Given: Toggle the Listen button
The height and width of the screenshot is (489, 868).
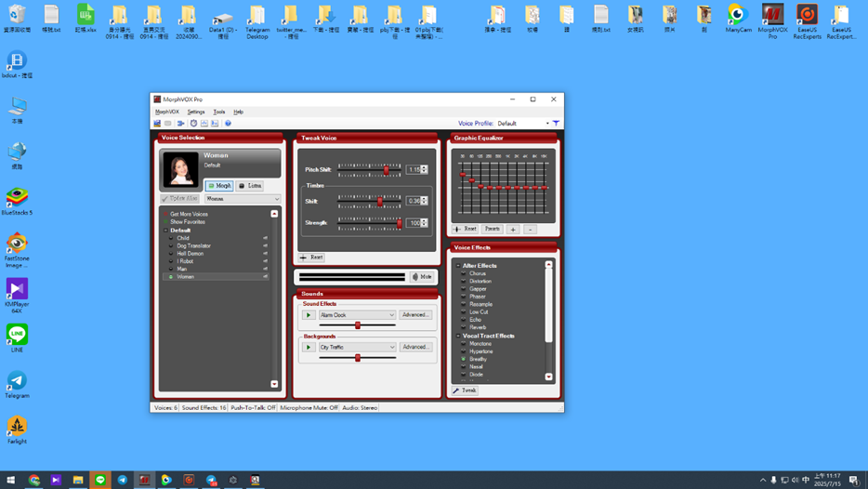Looking at the screenshot, I should (250, 186).
